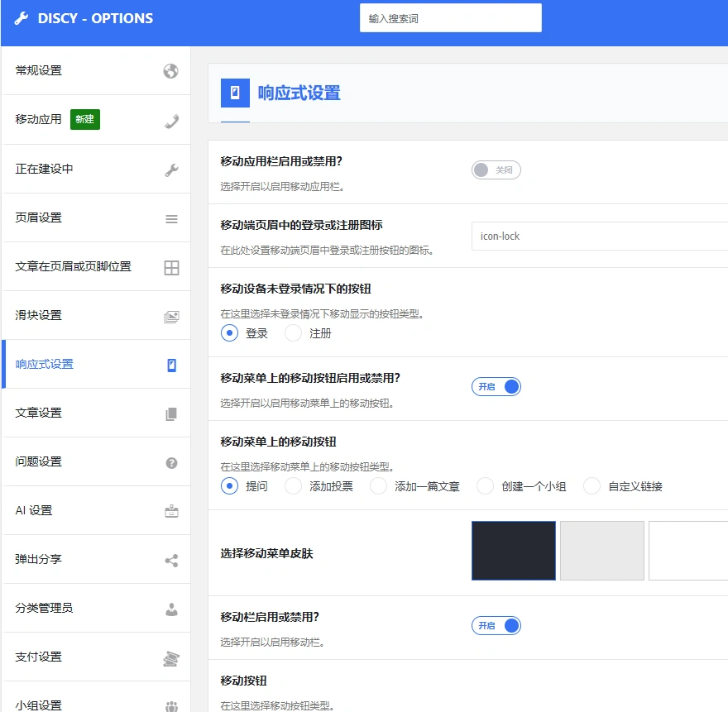This screenshot has width=728, height=712.
Task: Enable the 移动应用栏 toggle switch
Action: (496, 170)
